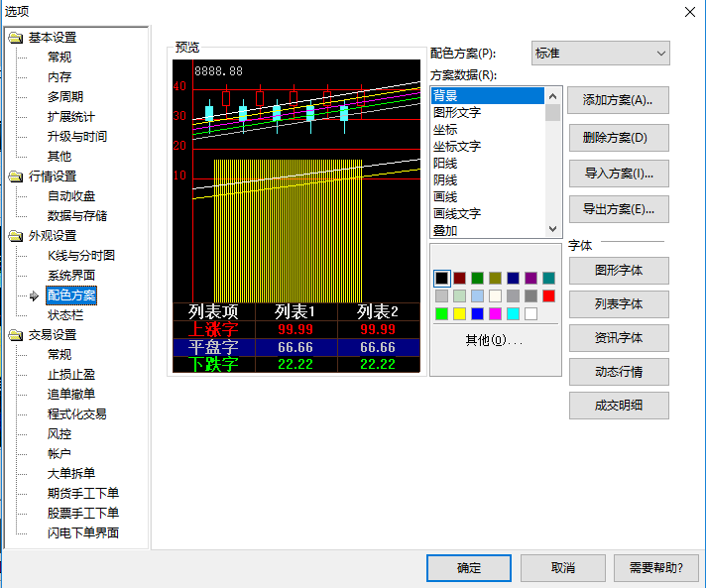Click the 交易设置 folder icon
The height and width of the screenshot is (588, 706).
(16, 335)
